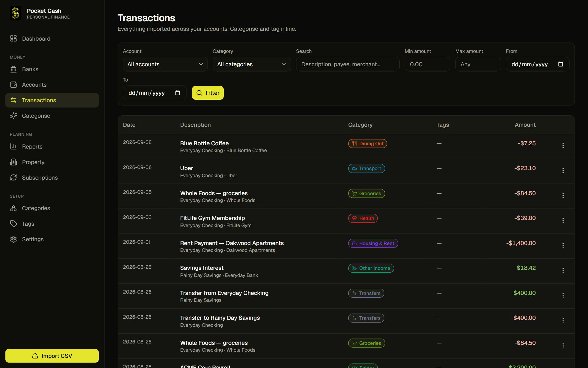Click the Dining Out category badge
Viewport: 588px width, 368px height.
367,144
